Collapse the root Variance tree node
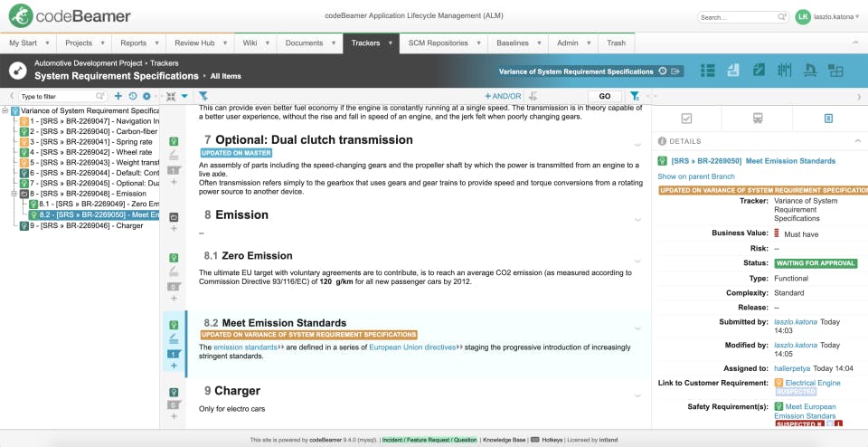 pos(5,110)
